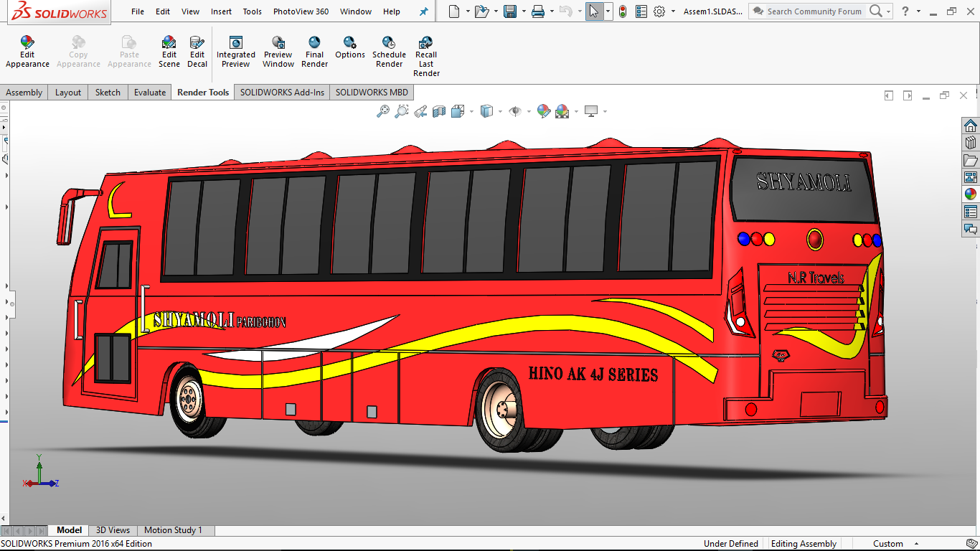Select the Zoom to Area tool

402,111
